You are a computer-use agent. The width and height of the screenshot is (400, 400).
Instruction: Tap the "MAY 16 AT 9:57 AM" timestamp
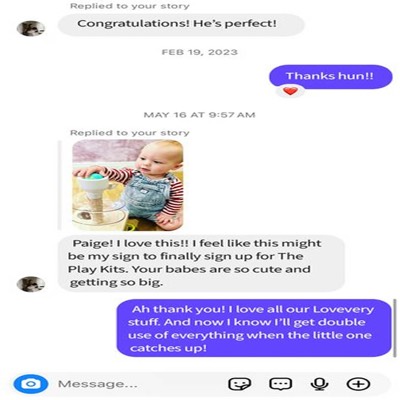click(x=199, y=115)
